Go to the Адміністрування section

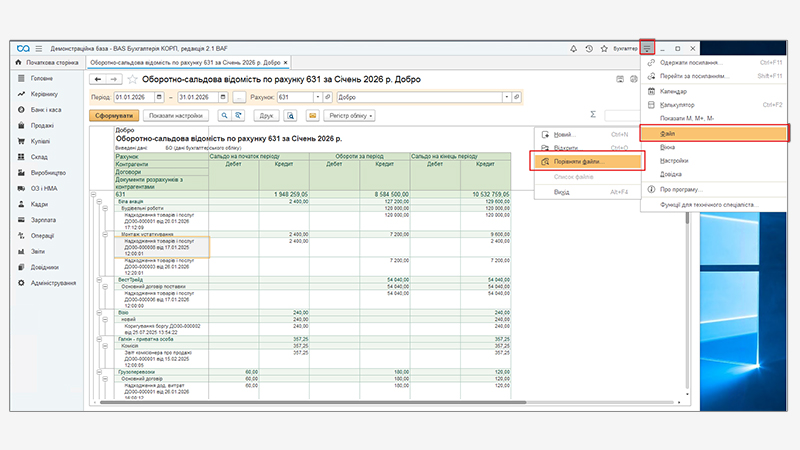point(55,283)
